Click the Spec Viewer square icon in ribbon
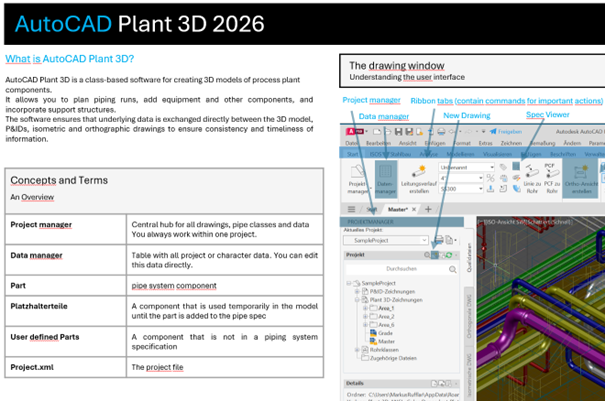 coord(516,166)
